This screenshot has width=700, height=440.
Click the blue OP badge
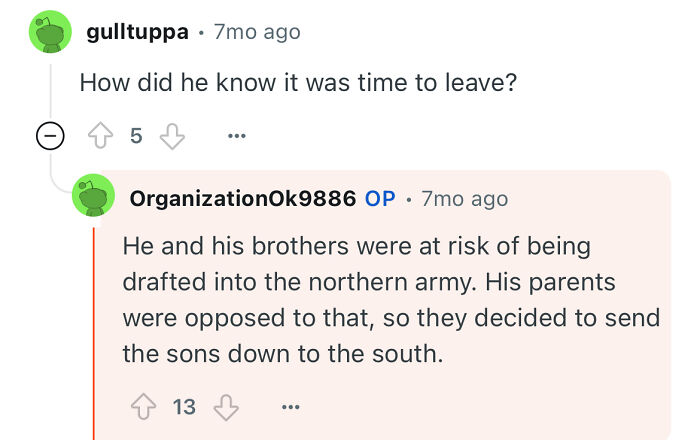coord(380,198)
